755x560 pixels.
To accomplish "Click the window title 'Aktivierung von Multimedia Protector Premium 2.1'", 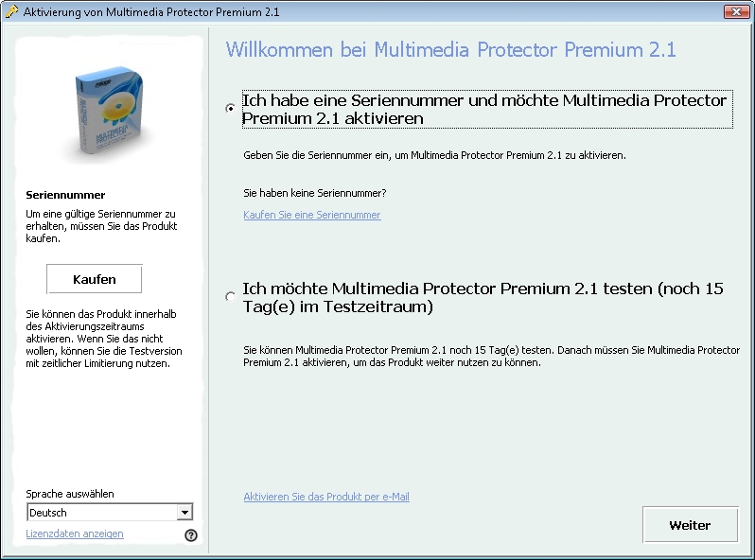I will pyautogui.click(x=151, y=12).
